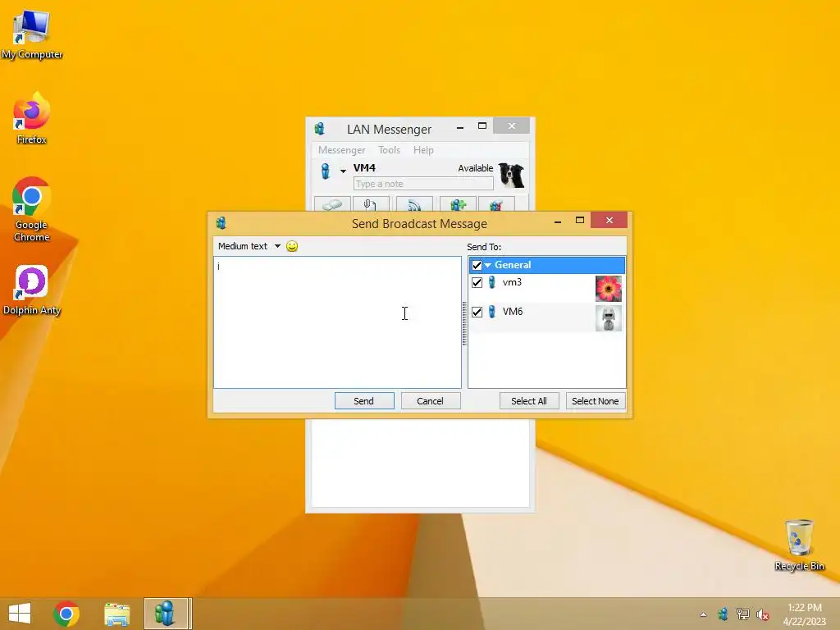Click the paperclip file transfer toolbar button
Viewport: 840px width, 630px height.
(x=371, y=204)
